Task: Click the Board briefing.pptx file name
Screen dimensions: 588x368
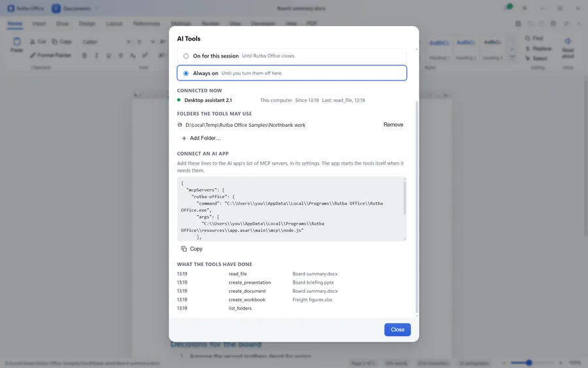Action: [313, 282]
